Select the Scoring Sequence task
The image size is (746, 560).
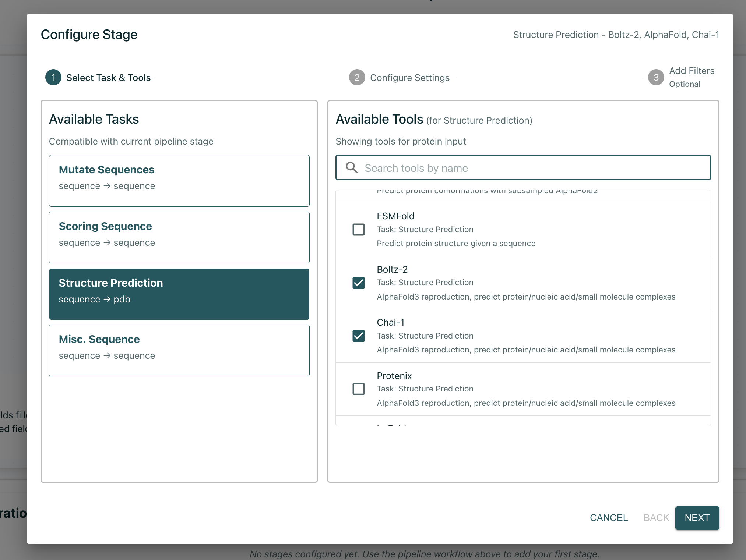click(x=179, y=237)
